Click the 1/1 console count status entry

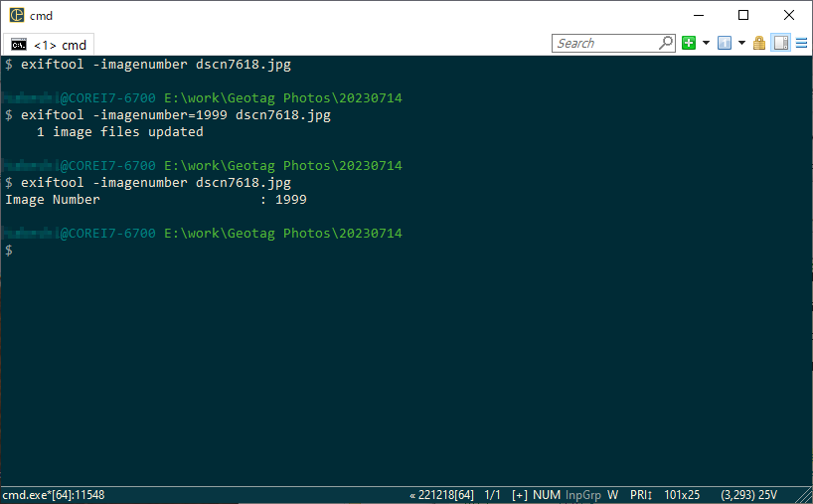click(492, 495)
